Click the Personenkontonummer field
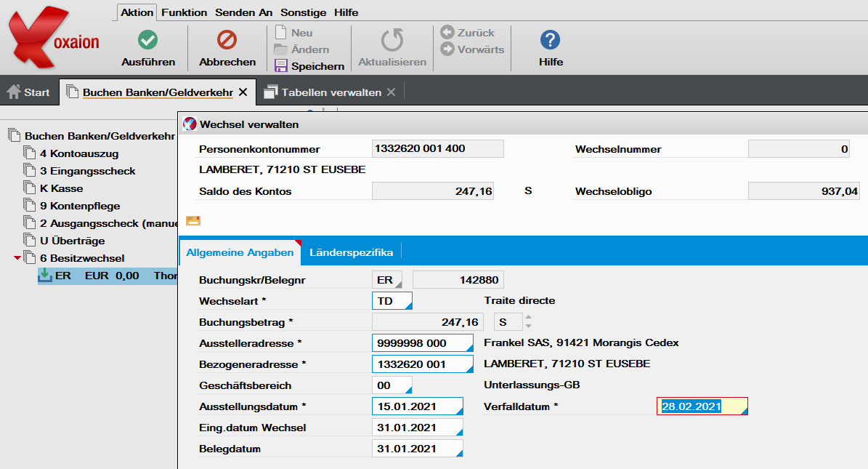 [438, 148]
